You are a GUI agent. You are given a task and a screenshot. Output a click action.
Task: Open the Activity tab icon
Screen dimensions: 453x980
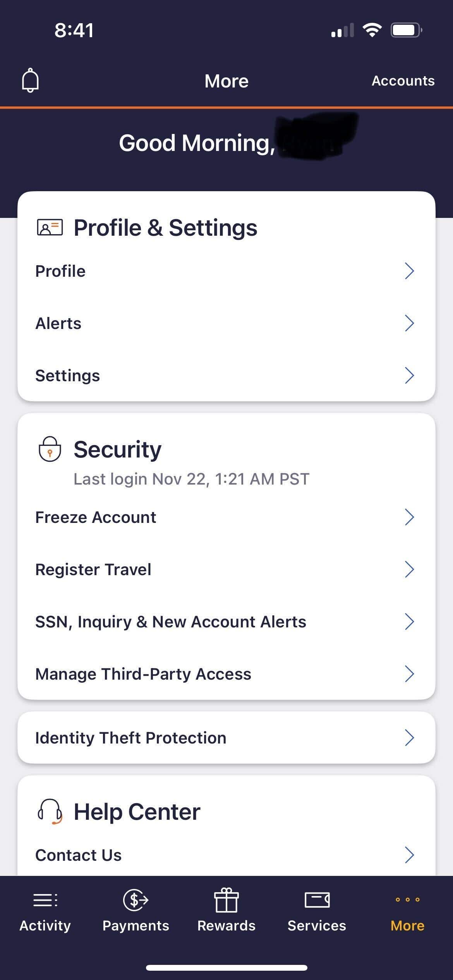(45, 900)
